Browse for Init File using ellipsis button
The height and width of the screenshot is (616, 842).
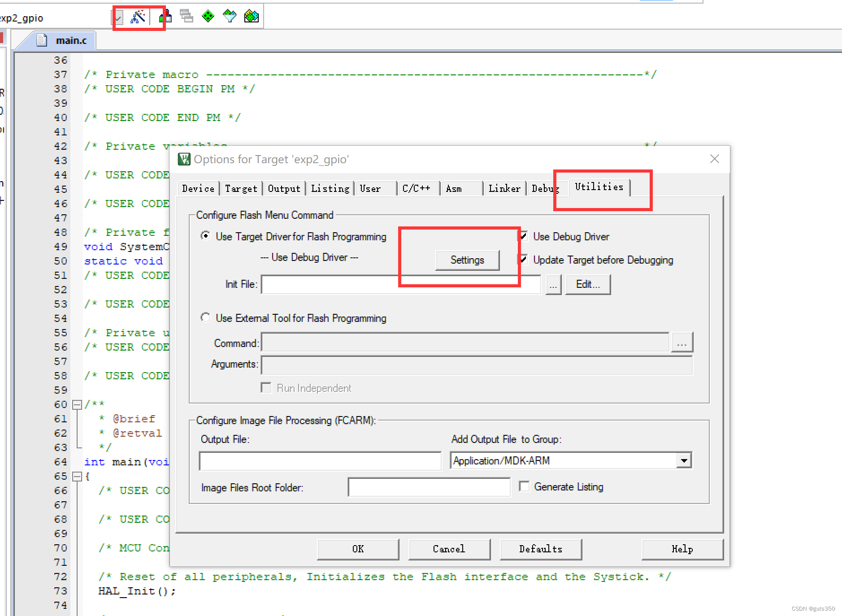click(x=553, y=284)
